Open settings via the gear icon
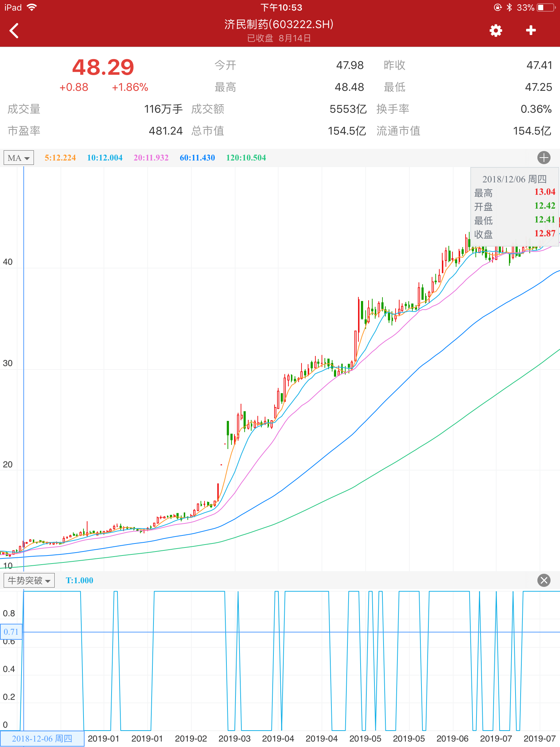 pos(495,31)
